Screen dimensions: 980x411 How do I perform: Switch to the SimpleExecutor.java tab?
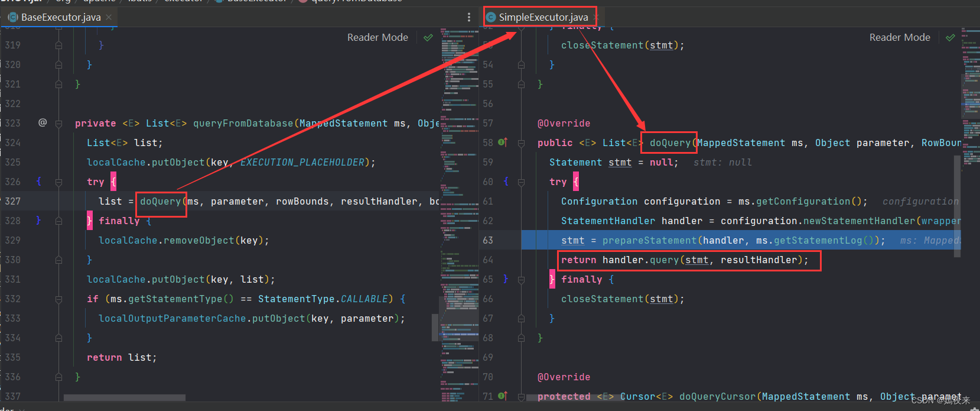543,17
